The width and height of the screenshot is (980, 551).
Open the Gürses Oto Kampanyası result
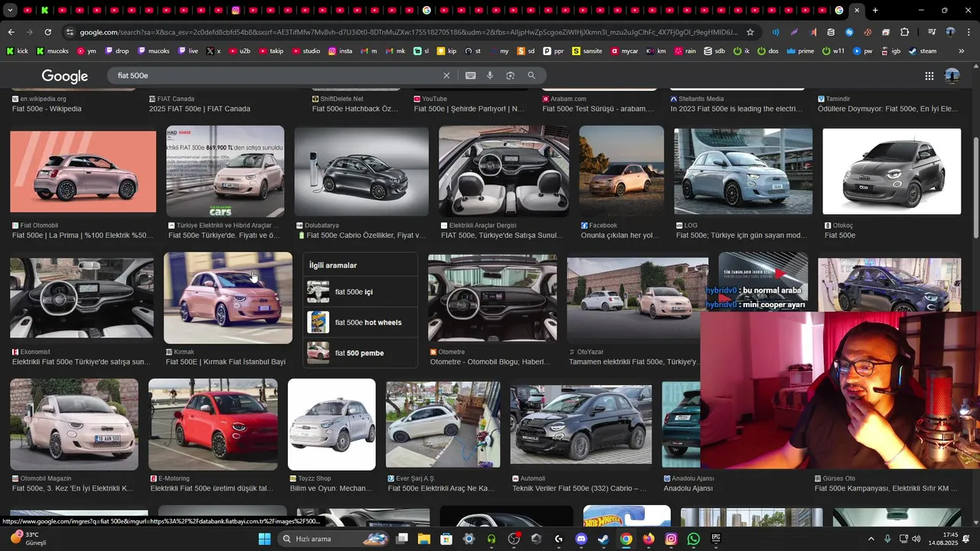(x=886, y=488)
